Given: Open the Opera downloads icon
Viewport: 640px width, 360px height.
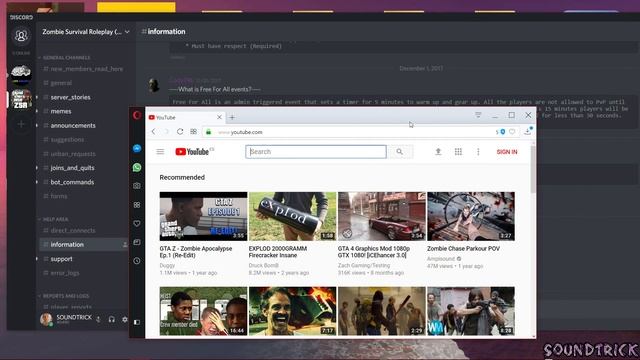Looking at the screenshot, I should [x=527, y=131].
